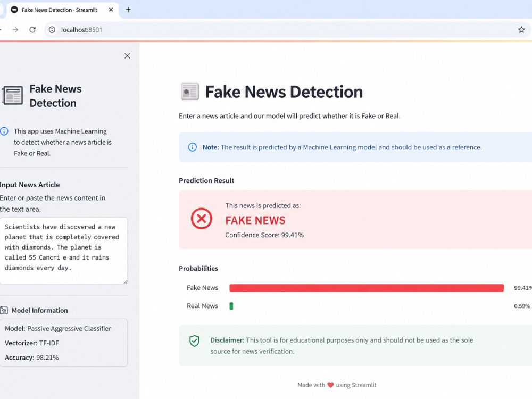Close the sidebar with the X icon

[x=127, y=56]
